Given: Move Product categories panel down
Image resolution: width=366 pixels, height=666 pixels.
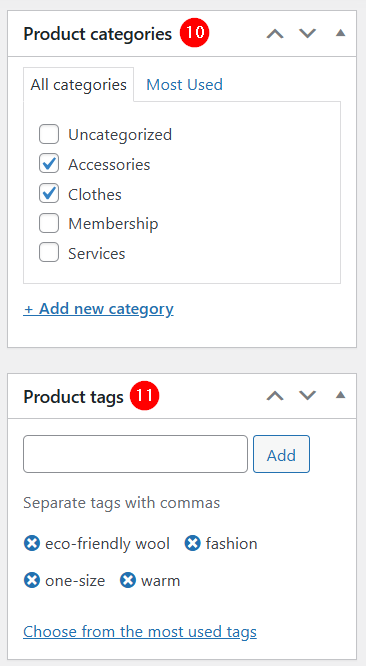Looking at the screenshot, I should click(307, 34).
